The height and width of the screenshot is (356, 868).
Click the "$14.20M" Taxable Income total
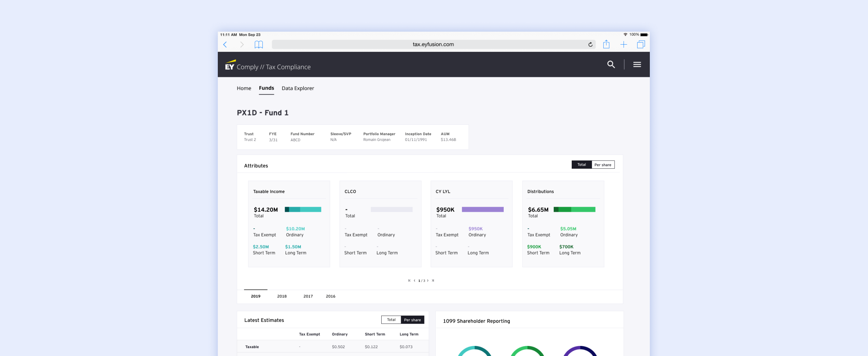pyautogui.click(x=266, y=210)
